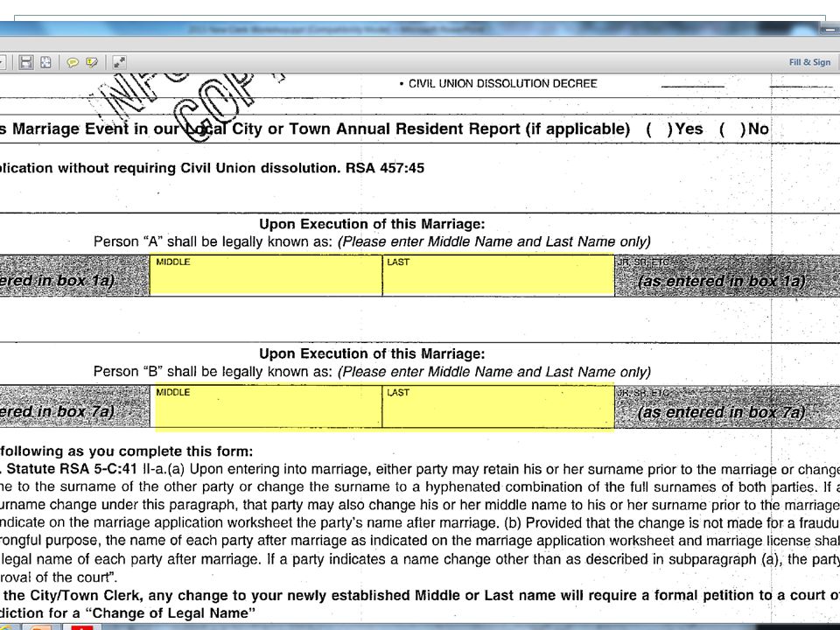Click 'following as you complete this form:' heading
The height and width of the screenshot is (630, 840).
(x=126, y=451)
